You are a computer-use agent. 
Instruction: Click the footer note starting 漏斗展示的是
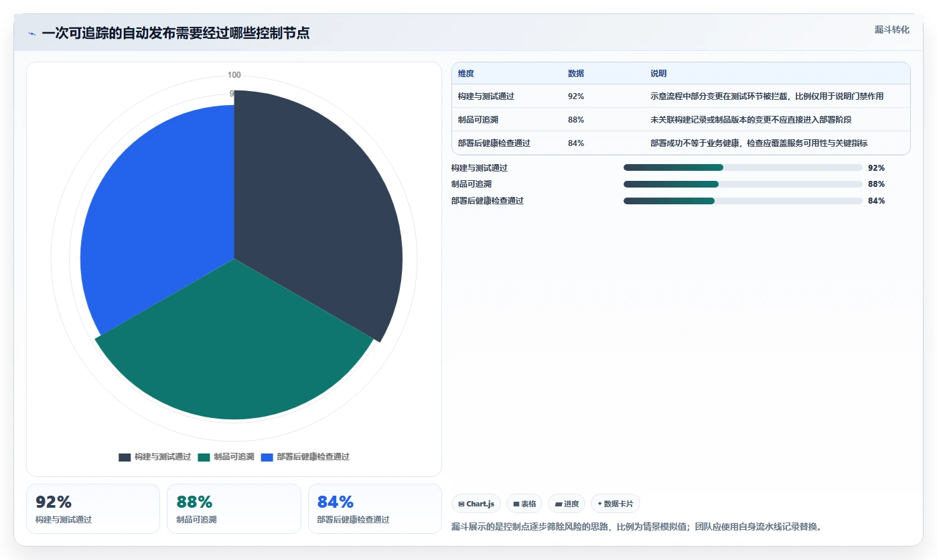pyautogui.click(x=636, y=527)
